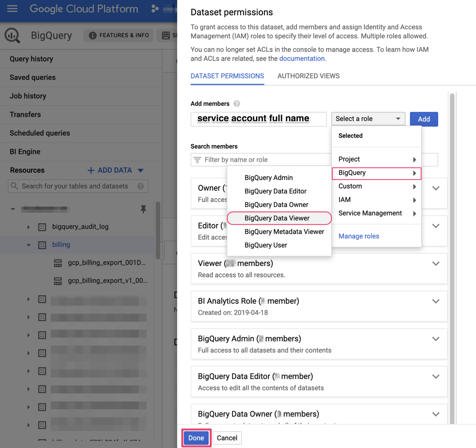Click table icon for gcp_billing_export_001D

point(58,263)
